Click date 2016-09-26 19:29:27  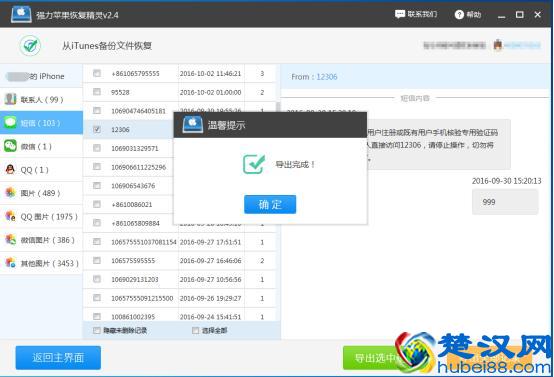click(x=210, y=298)
